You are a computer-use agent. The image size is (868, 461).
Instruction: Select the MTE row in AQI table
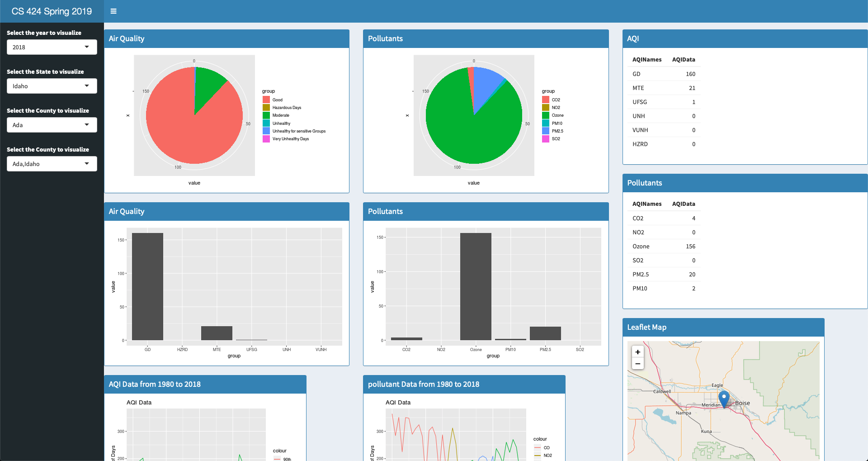[664, 88]
